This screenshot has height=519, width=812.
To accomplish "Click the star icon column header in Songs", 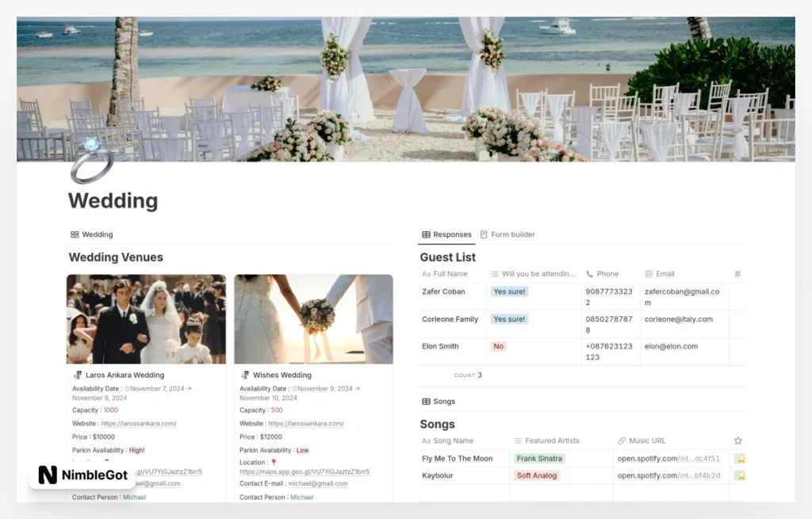I will pos(738,441).
